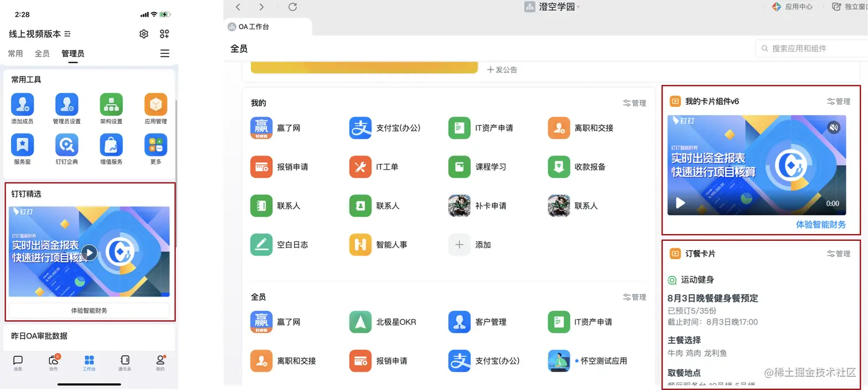The width and height of the screenshot is (868, 390).
Task: Click the 体验智能财务 button on mobile
Action: pyautogui.click(x=89, y=310)
